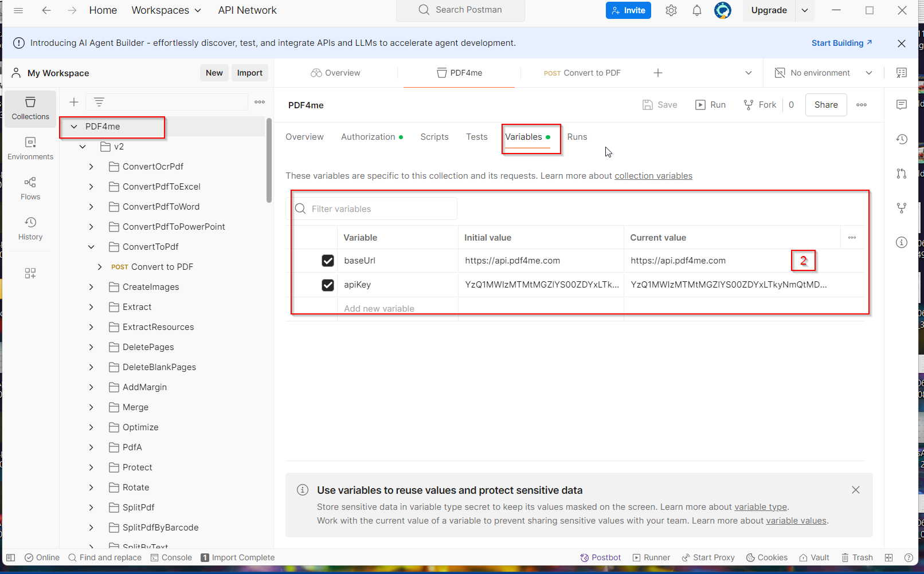924x574 pixels.
Task: Fork the PDF4me collection
Action: click(760, 105)
